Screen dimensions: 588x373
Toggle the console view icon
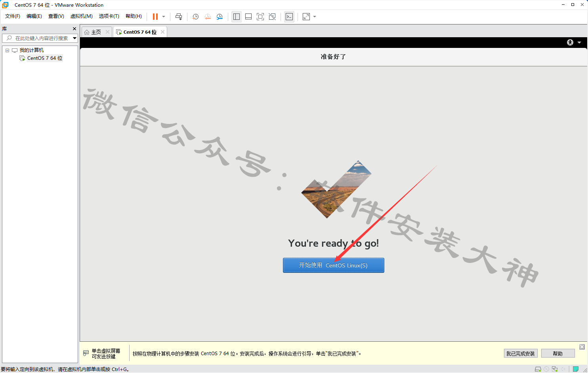(289, 17)
